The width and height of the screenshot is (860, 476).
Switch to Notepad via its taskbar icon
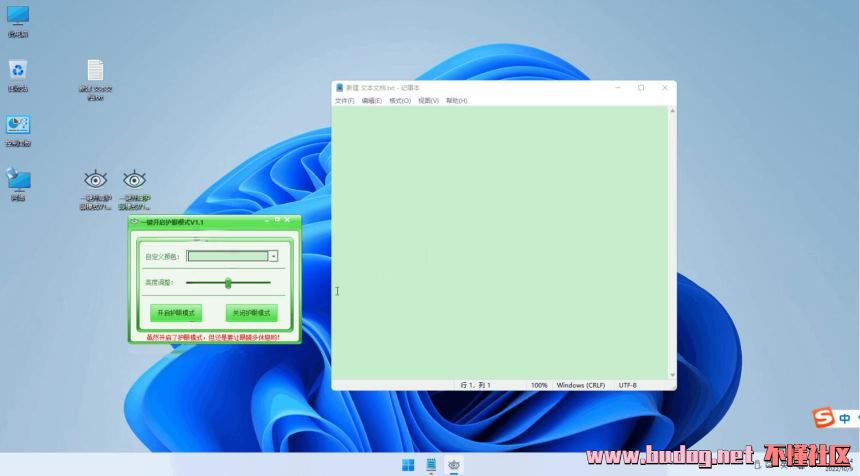click(431, 465)
